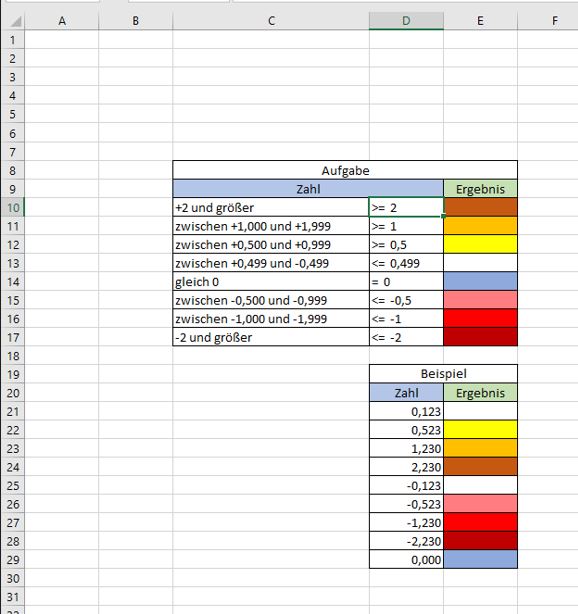Viewport: 578px width, 614px height.
Task: Click 'zwischen +1,000 und +1,999' cell
Action: [271, 226]
